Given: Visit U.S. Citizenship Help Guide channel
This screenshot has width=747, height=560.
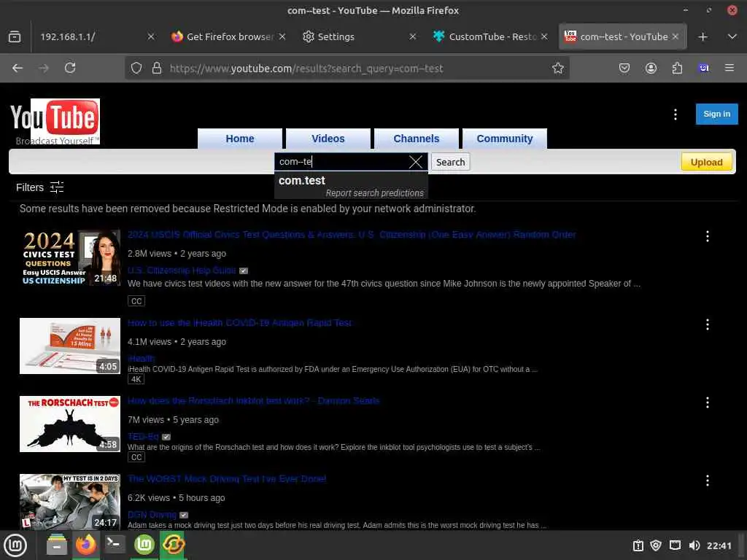Looking at the screenshot, I should [x=182, y=270].
